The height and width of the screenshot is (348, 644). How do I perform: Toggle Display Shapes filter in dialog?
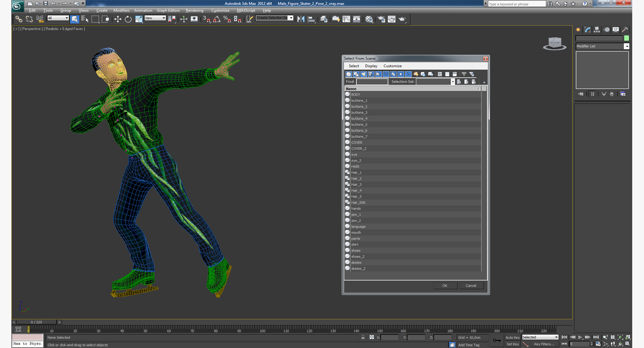pos(356,74)
